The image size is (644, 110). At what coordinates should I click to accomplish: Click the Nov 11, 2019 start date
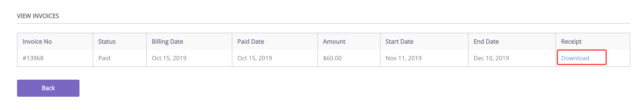(x=403, y=58)
